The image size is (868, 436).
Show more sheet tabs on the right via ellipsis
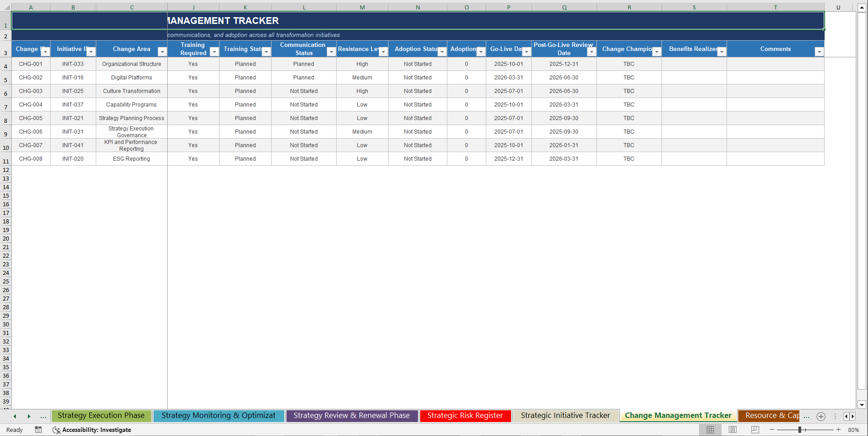[x=807, y=417]
